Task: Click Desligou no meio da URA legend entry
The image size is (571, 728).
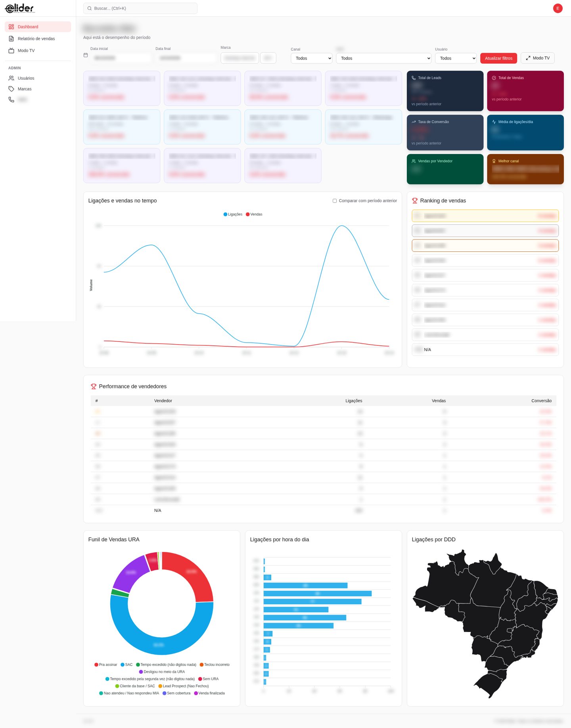Action: [162, 672]
